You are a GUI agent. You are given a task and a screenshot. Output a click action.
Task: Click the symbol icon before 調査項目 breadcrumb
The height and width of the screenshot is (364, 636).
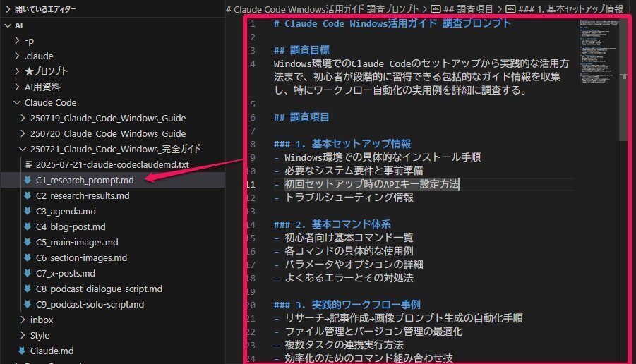click(436, 8)
